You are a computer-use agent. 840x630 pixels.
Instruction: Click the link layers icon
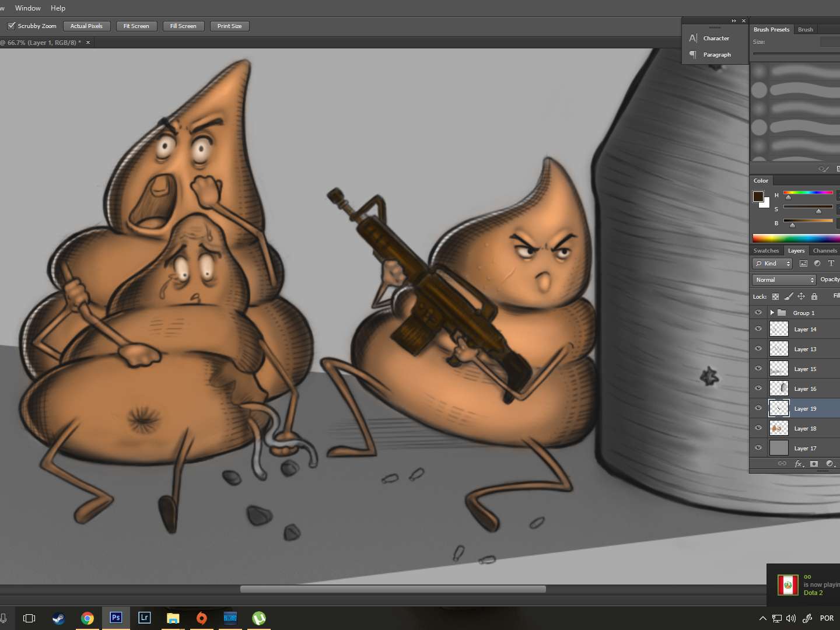pyautogui.click(x=782, y=464)
